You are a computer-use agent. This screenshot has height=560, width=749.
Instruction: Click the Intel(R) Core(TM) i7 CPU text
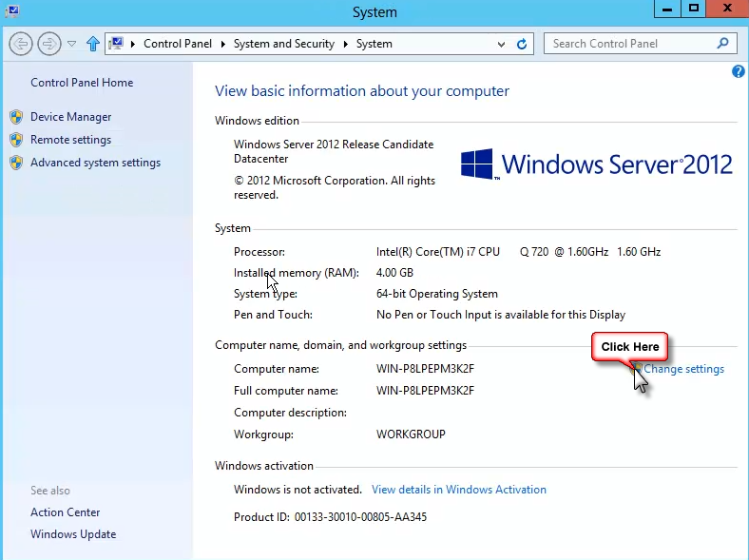tap(438, 252)
